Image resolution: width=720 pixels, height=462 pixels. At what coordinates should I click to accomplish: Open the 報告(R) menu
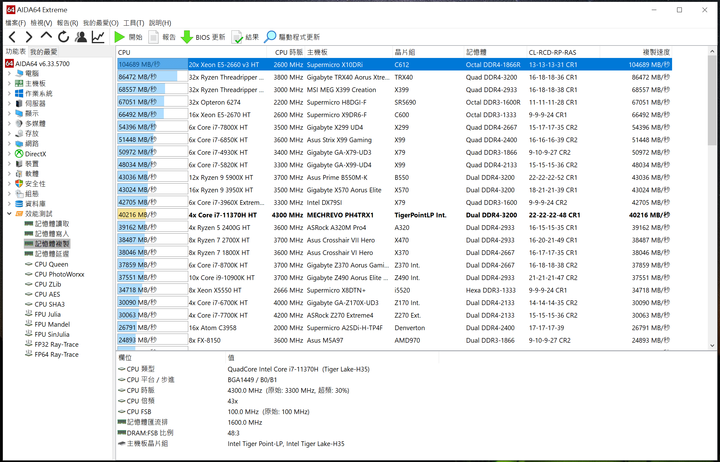click(68, 23)
